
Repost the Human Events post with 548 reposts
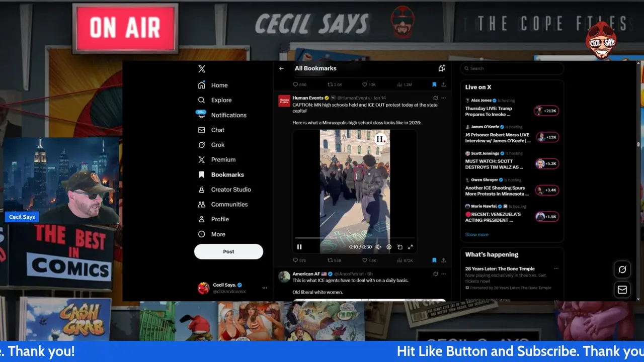(335, 260)
